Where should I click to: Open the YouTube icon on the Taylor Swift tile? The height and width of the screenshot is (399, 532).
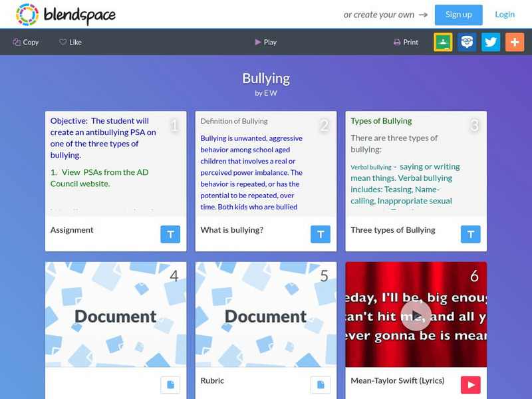(471, 384)
